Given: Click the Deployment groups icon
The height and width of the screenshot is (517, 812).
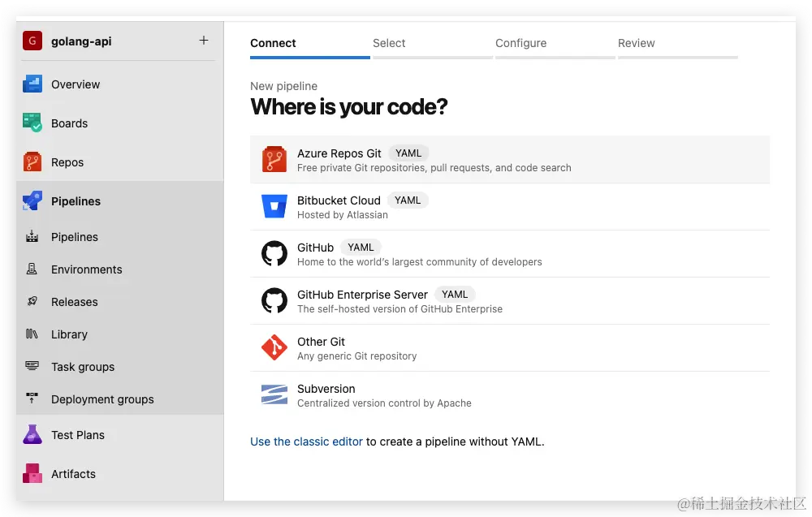Looking at the screenshot, I should pyautogui.click(x=32, y=399).
